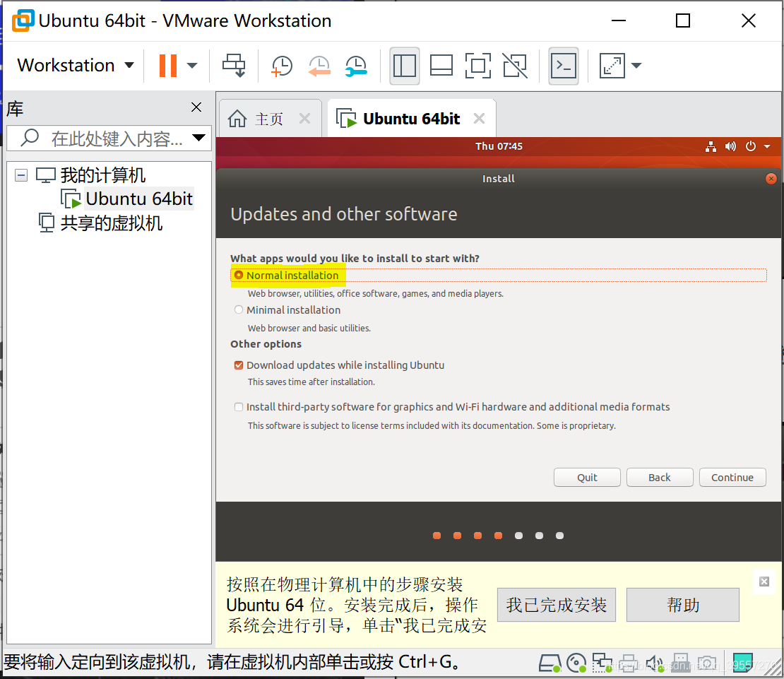The width and height of the screenshot is (784, 679).
Task: Click the Thu 07:45 clock in Ubuntu
Action: pos(499,146)
